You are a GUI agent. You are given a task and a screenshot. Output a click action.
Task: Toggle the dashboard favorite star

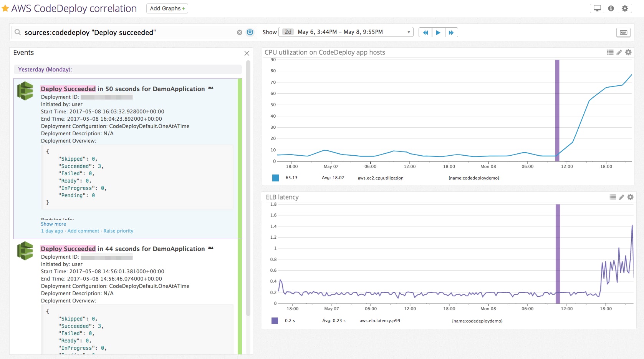click(5, 8)
